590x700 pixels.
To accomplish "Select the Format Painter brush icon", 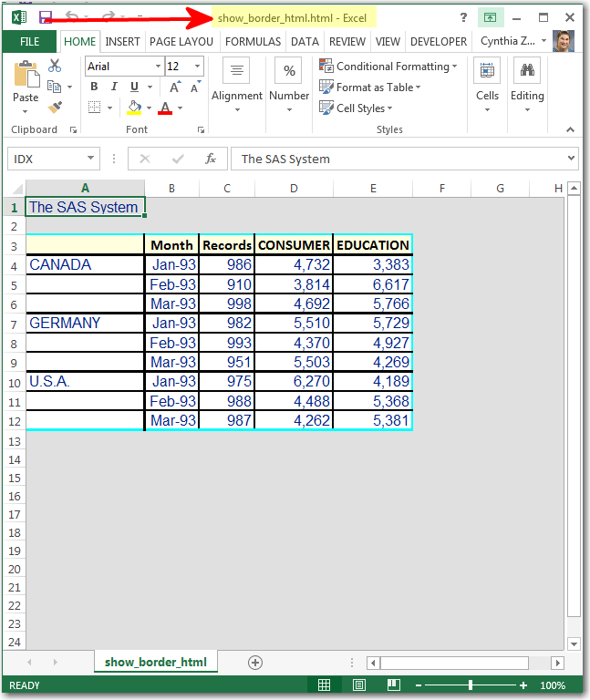I will point(55,108).
